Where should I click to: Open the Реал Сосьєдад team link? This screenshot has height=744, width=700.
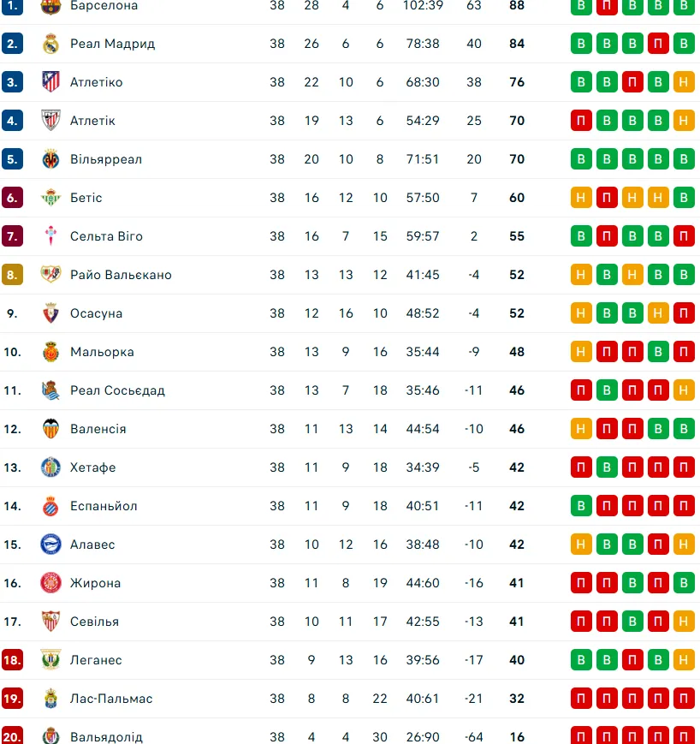tap(117, 390)
